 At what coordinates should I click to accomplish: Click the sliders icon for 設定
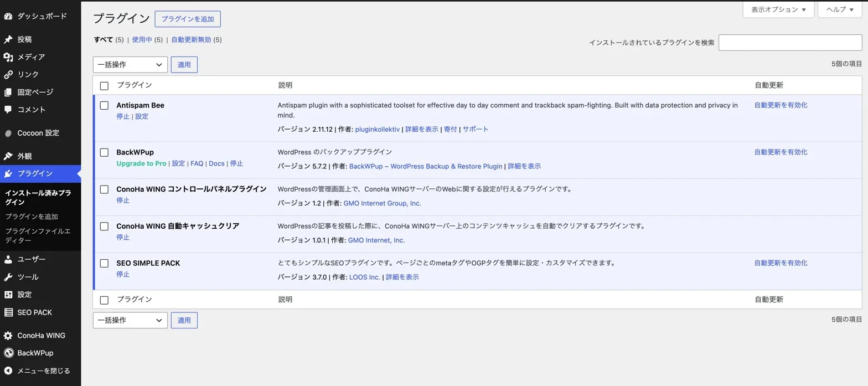8,295
